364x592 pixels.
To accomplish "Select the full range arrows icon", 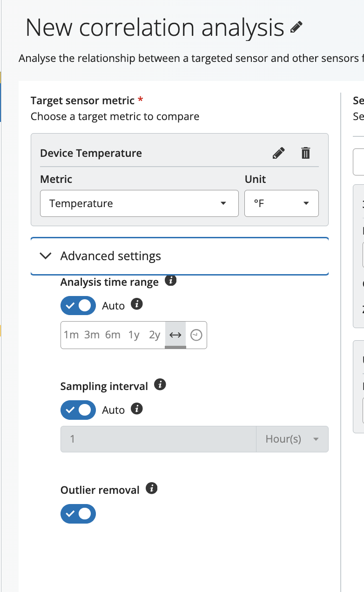I will [x=175, y=335].
